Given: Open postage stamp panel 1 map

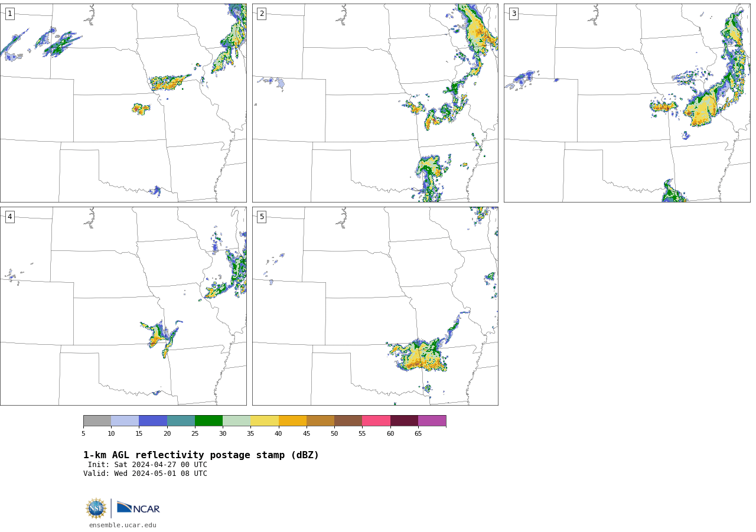Looking at the screenshot, I should click(123, 103).
